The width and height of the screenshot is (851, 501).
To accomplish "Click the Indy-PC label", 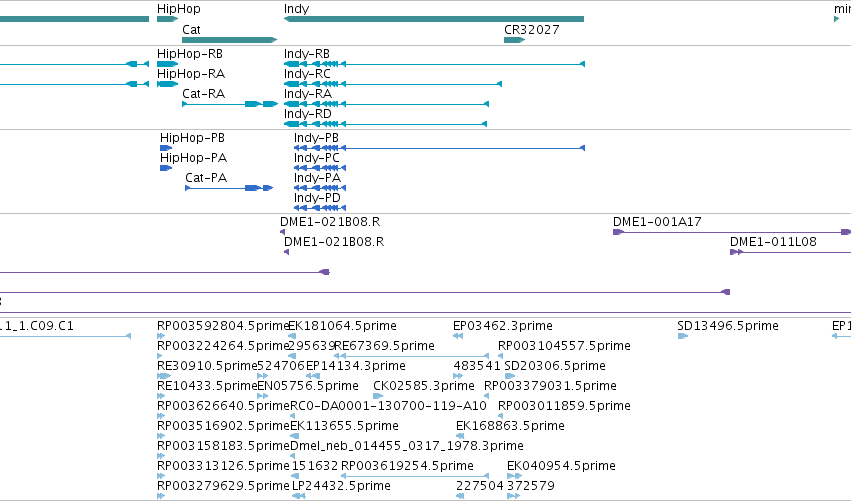I will click(316, 158).
